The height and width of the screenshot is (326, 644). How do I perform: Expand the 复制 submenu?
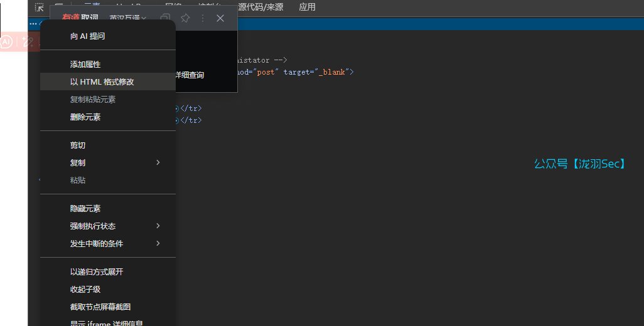tap(158, 162)
